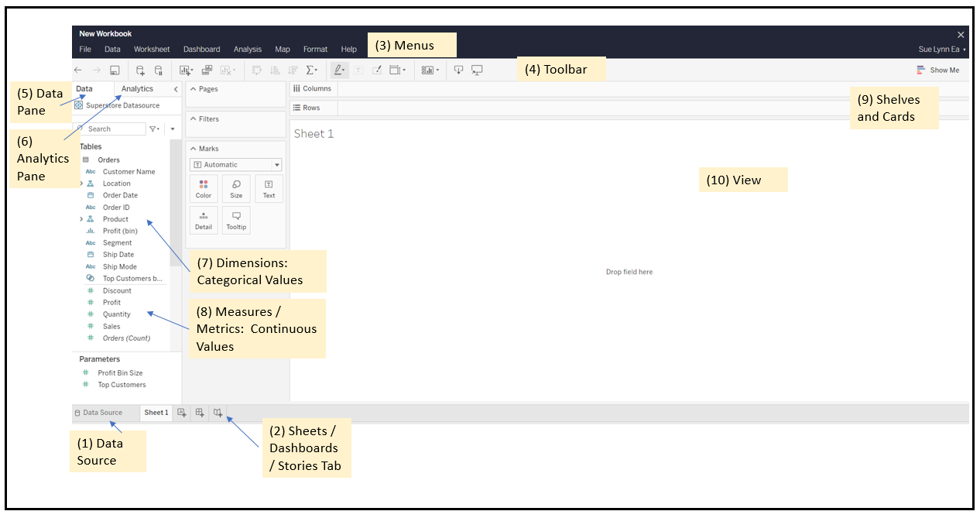980x518 pixels.
Task: Click the Sort Descending toolbar icon
Action: [293, 70]
